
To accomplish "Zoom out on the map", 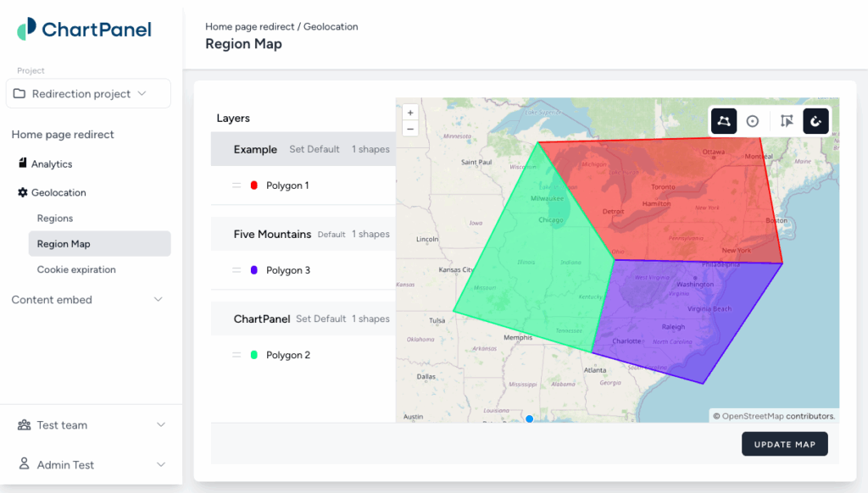I will (410, 129).
